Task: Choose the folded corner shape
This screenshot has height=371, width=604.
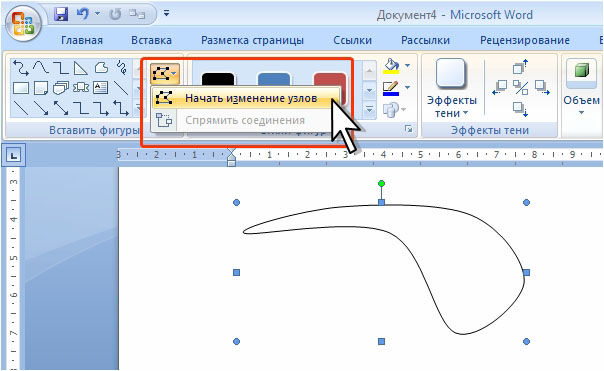Action: (41, 88)
